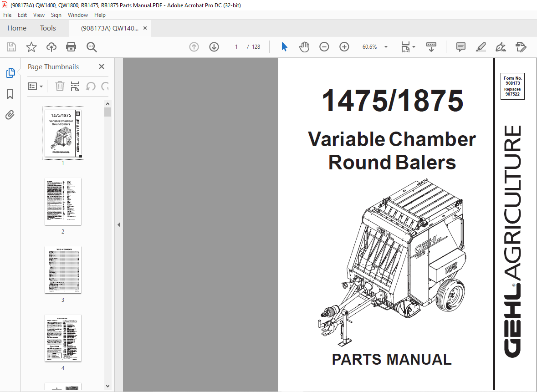This screenshot has height=392, width=537.
Task: Rotate page counterclockwise in thumbnails panel
Action: click(91, 86)
